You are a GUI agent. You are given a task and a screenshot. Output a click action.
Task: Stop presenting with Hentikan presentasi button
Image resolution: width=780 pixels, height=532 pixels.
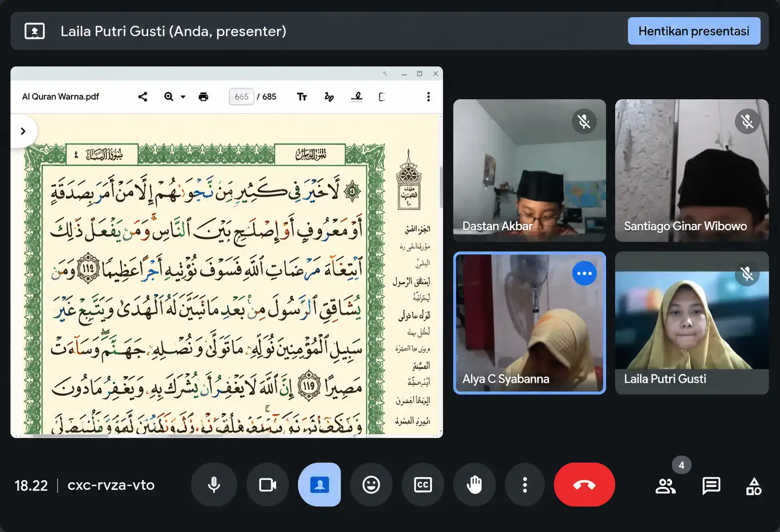694,31
